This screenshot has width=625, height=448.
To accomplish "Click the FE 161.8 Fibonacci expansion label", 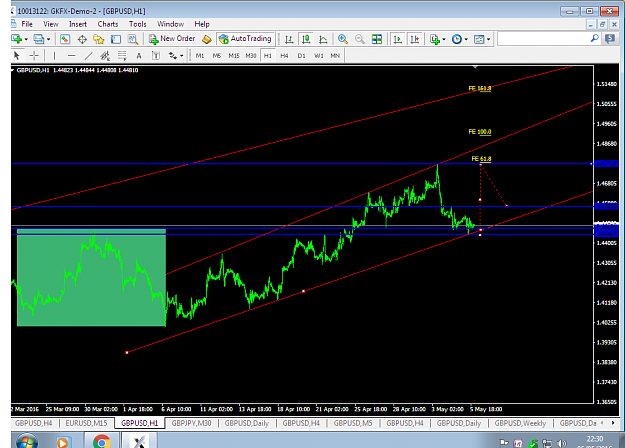I will (480, 88).
